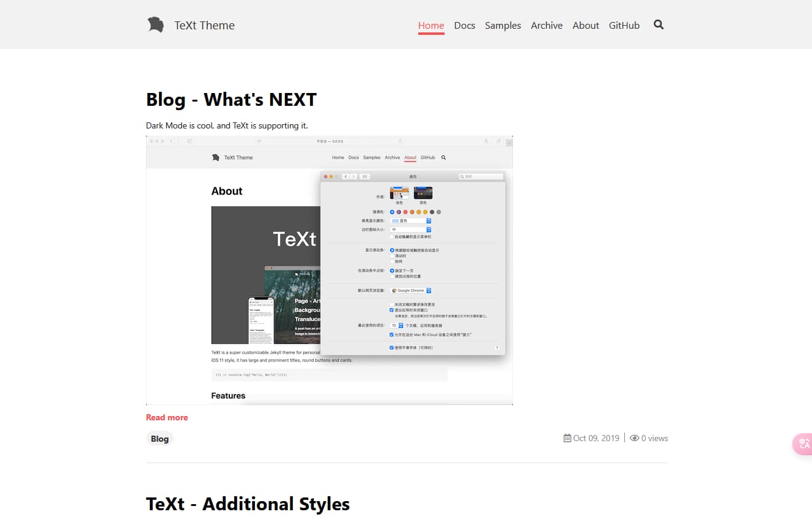812x517 pixels.
Task: Click the Google Chrome browser icon
Action: point(394,290)
